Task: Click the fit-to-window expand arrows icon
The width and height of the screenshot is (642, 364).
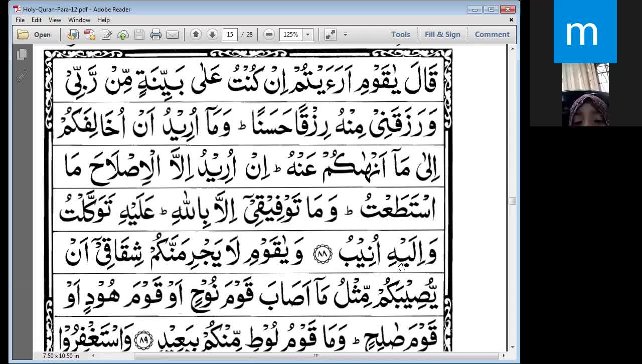Action: click(330, 35)
